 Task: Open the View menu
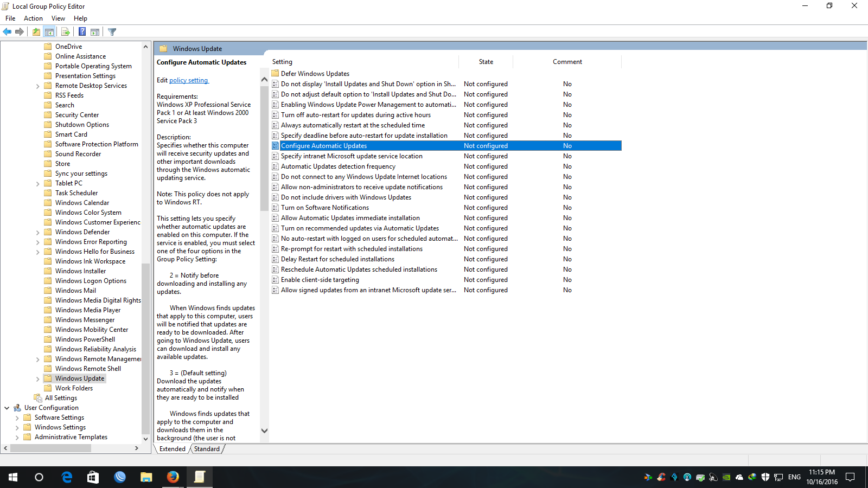58,18
